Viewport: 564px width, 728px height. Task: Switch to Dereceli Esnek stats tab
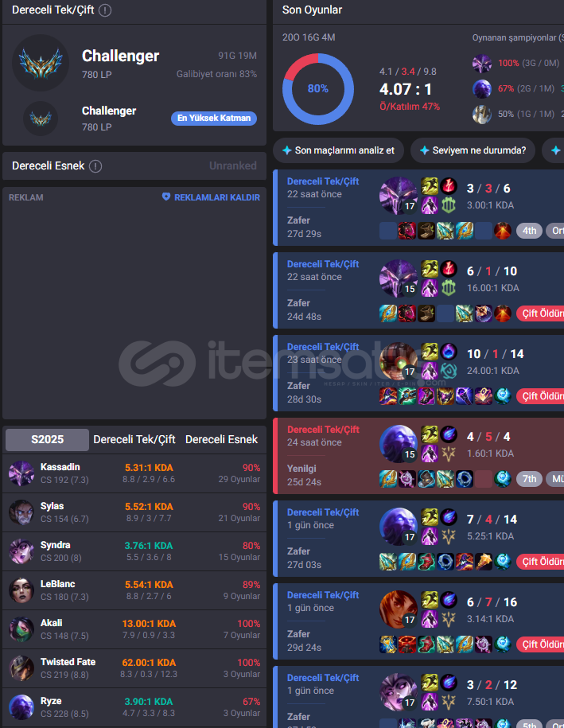click(221, 439)
